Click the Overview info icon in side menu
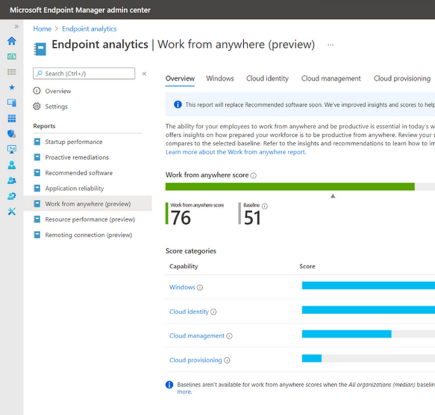Screen dimensions: 435x415 (x=37, y=91)
